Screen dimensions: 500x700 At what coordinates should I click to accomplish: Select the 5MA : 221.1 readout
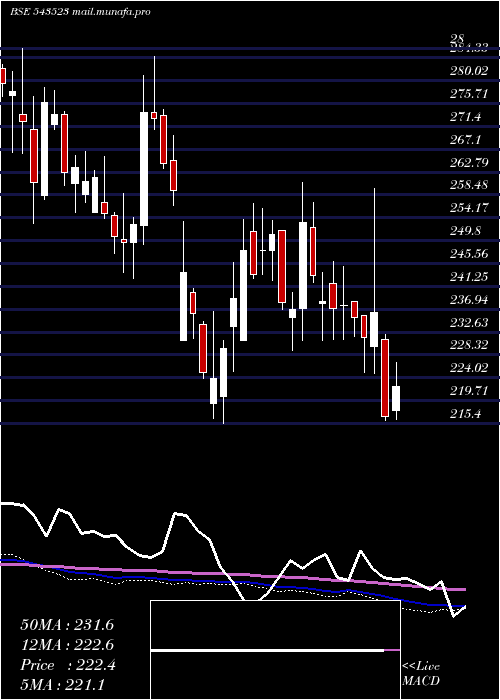62,685
